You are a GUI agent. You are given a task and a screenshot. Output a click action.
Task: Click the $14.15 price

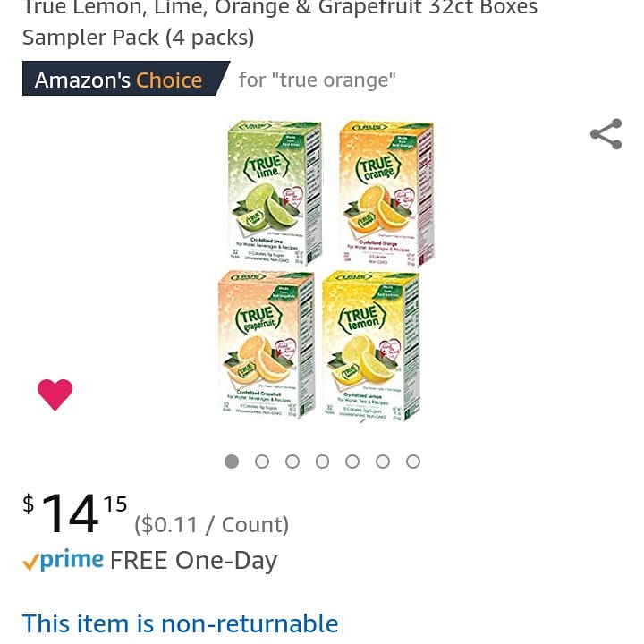[75, 513]
